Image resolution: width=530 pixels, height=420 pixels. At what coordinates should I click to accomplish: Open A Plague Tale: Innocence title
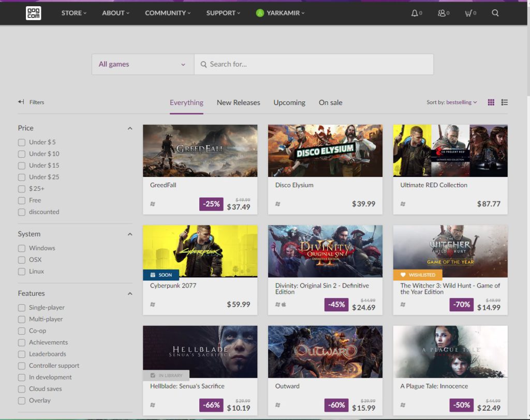tap(434, 386)
